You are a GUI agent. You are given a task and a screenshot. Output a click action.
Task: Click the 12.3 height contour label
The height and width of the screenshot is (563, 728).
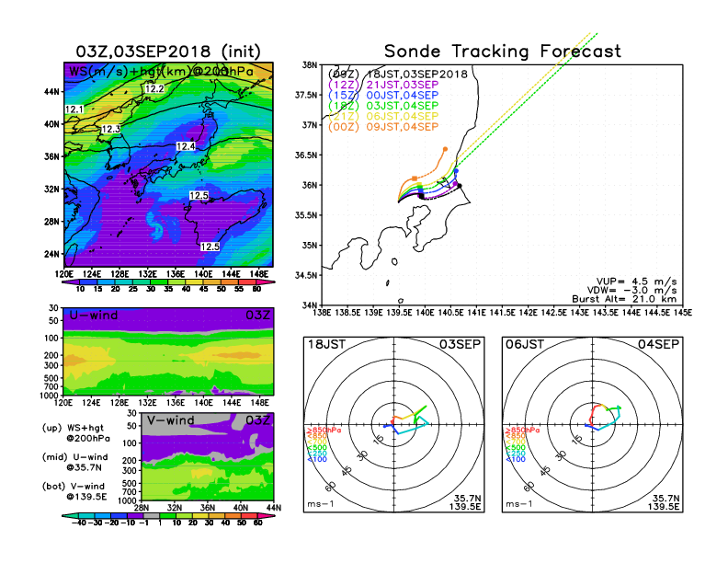click(x=110, y=129)
